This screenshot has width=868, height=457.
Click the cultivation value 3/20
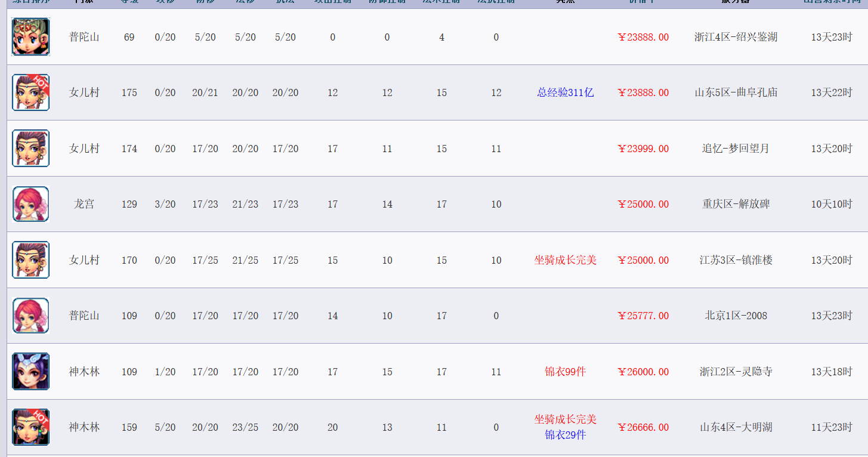coord(165,204)
